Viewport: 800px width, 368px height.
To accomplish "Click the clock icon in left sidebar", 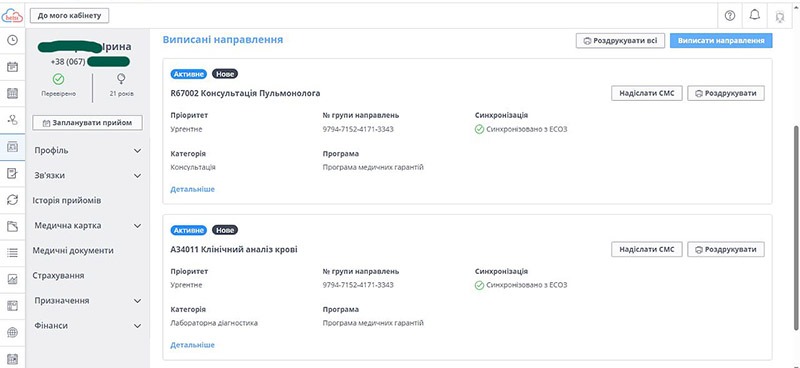I will [x=12, y=40].
